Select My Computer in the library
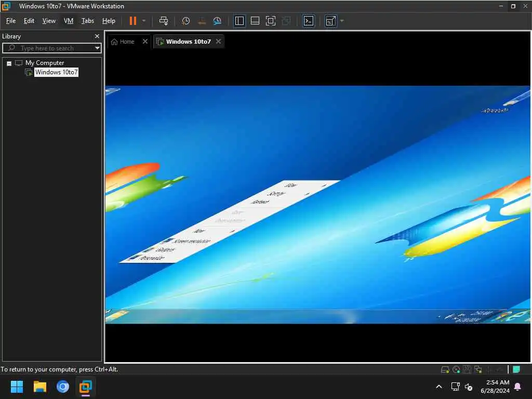 click(x=45, y=63)
